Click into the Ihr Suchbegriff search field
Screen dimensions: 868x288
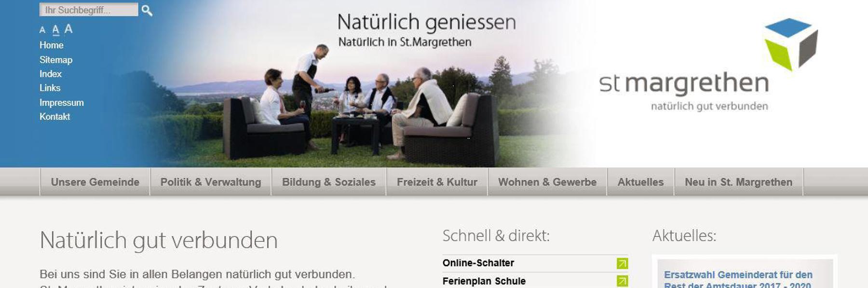(x=89, y=10)
